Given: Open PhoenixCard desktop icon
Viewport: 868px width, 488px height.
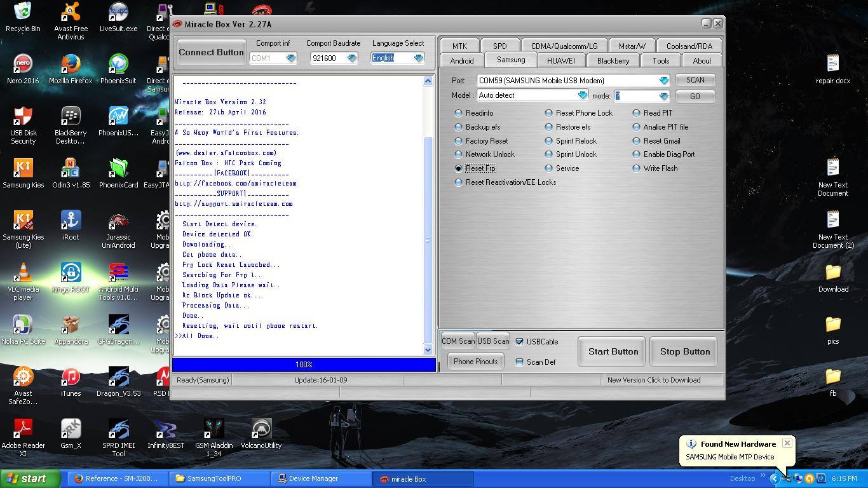Looking at the screenshot, I should (118, 173).
